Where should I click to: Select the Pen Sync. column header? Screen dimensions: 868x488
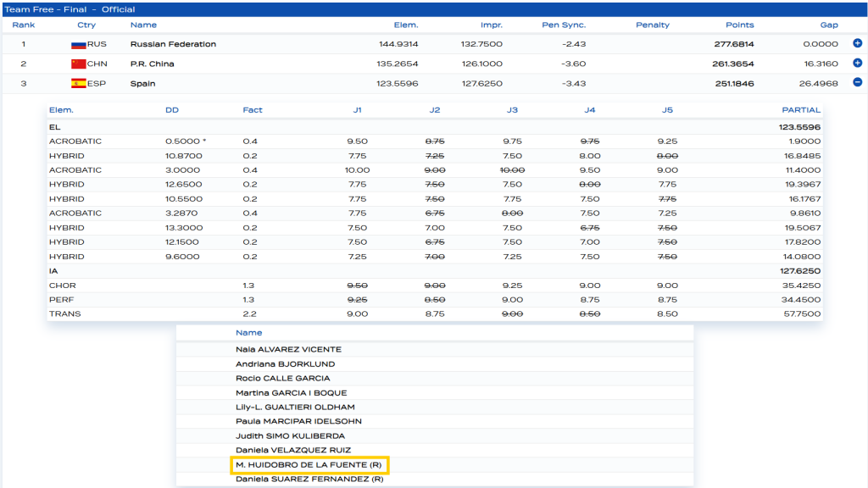[564, 25]
